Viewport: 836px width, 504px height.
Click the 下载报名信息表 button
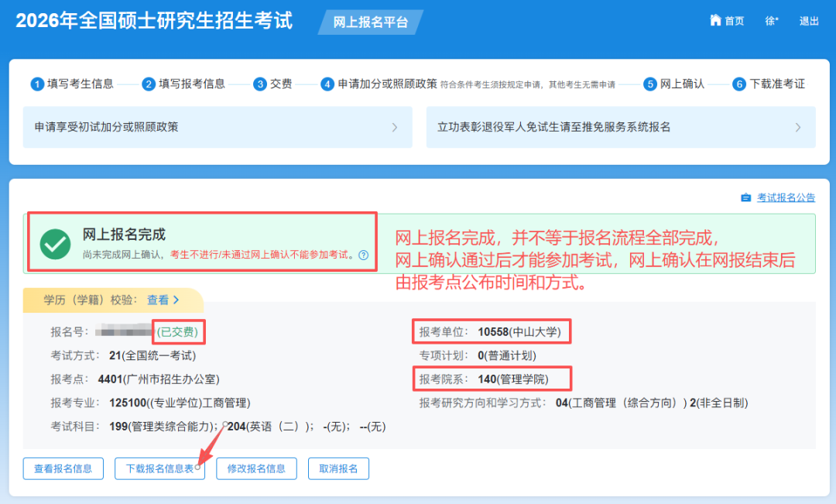point(159,468)
